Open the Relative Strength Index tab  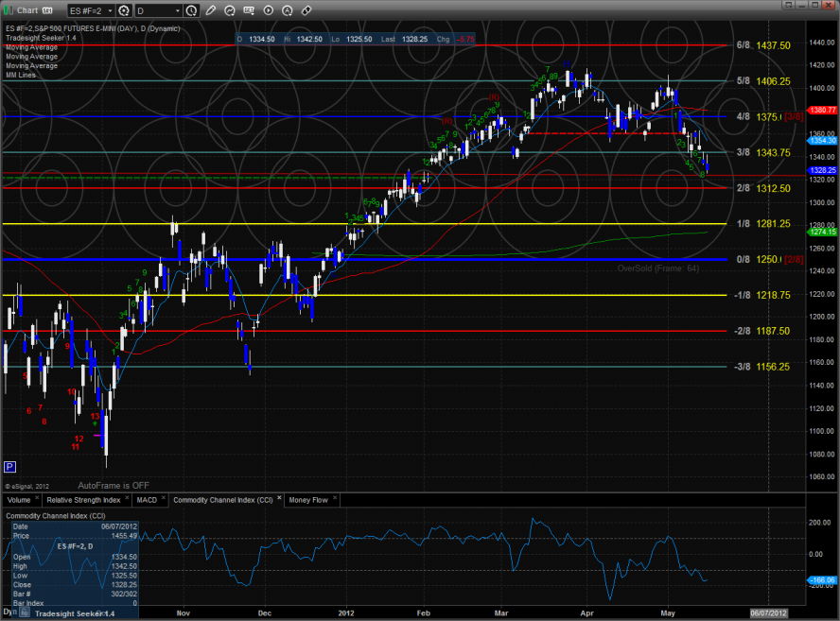click(x=84, y=499)
